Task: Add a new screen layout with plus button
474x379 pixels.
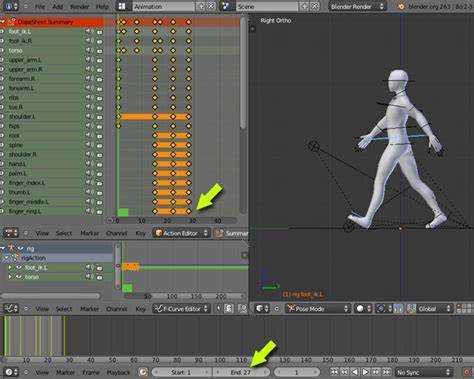Action: click(201, 6)
